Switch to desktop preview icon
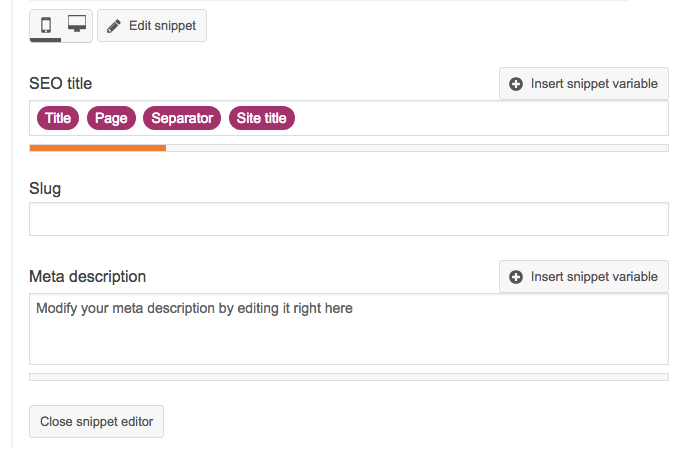The height and width of the screenshot is (449, 699). coord(77,24)
